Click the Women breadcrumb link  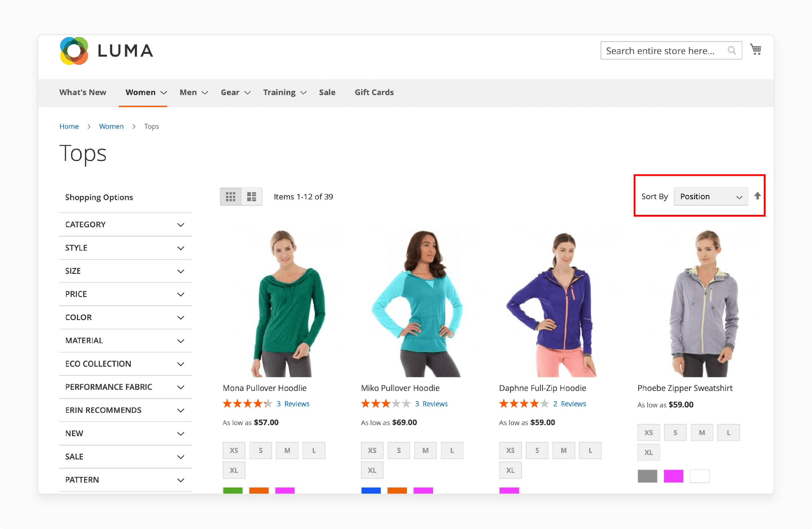click(x=111, y=127)
